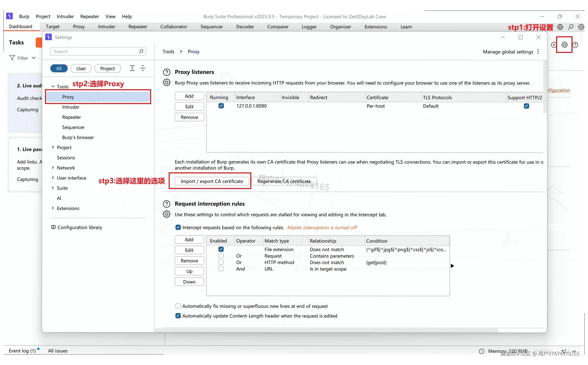588x365 pixels.
Task: Enable the Request Contains parameters rule
Action: tap(221, 256)
